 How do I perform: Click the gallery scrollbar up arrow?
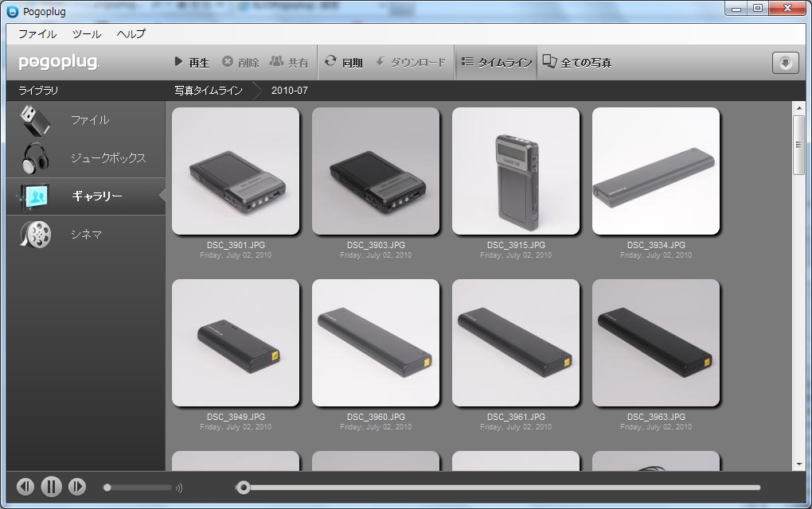(x=799, y=108)
